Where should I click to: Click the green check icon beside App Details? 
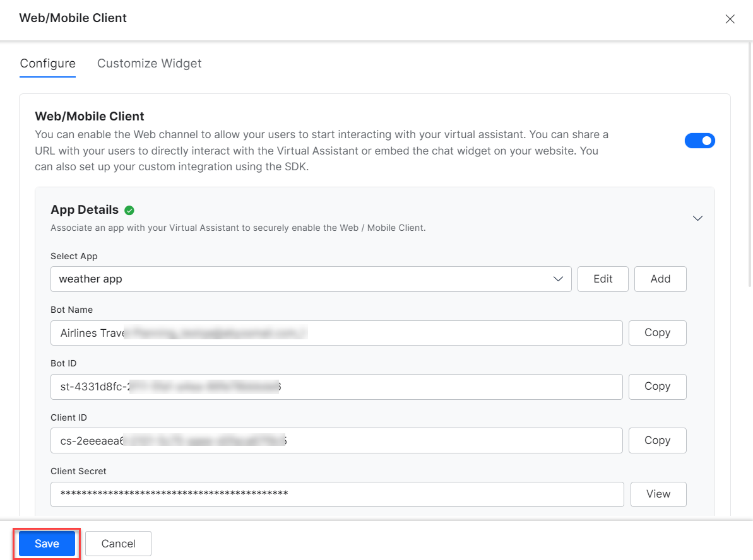(129, 210)
